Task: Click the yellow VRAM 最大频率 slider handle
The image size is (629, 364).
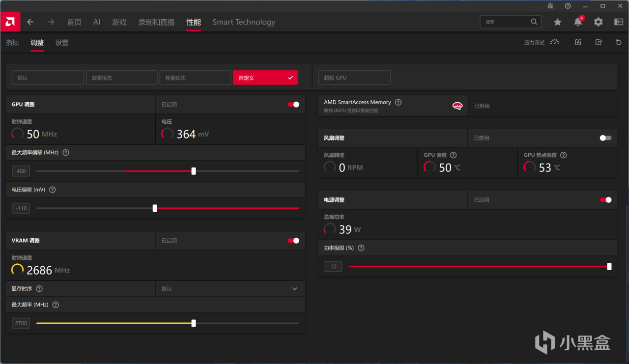Action: point(194,323)
